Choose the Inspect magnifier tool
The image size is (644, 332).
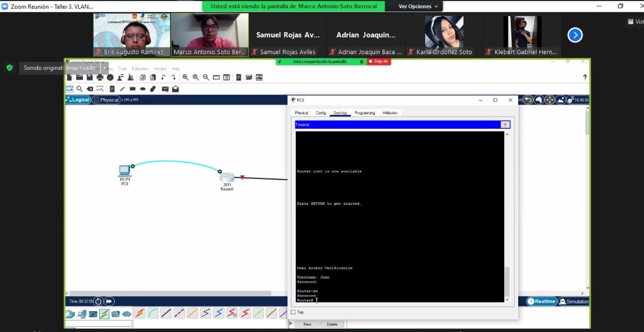[x=80, y=89]
